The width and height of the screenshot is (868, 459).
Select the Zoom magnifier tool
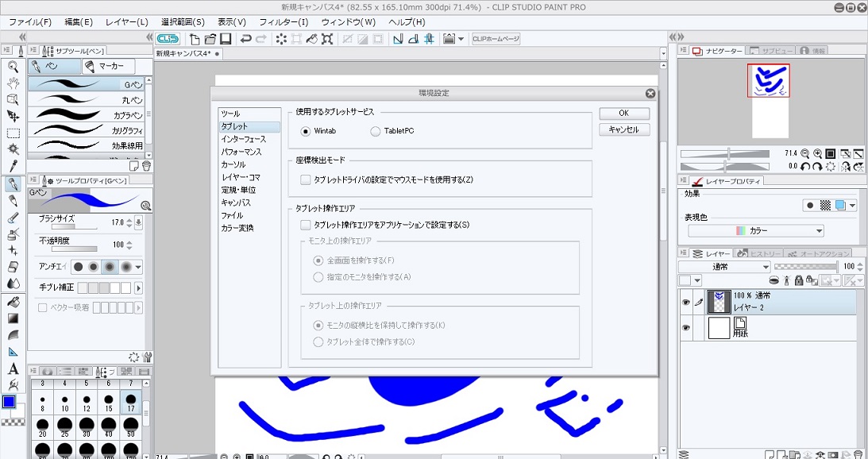click(x=14, y=67)
